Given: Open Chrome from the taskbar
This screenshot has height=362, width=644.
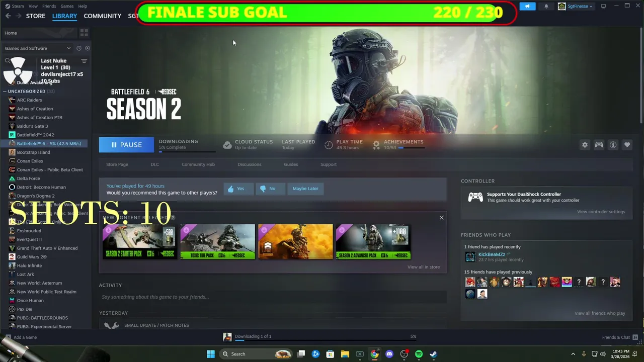Looking at the screenshot, I should (374, 354).
